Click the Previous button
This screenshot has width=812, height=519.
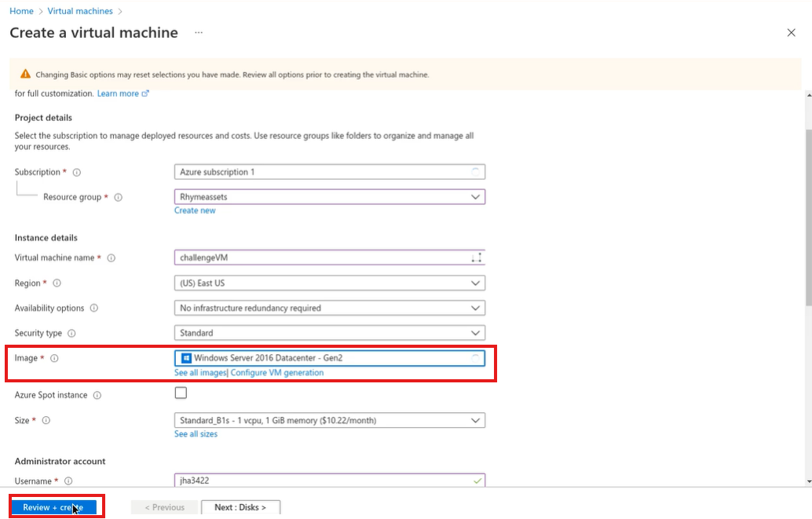(x=165, y=507)
